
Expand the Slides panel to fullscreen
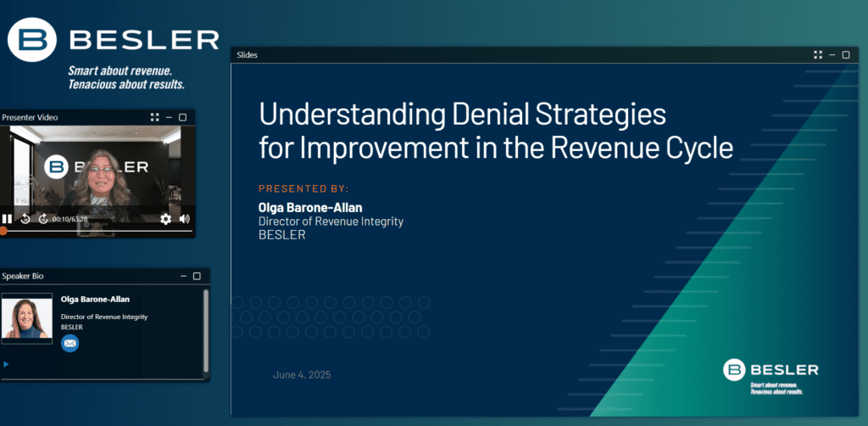click(x=818, y=55)
